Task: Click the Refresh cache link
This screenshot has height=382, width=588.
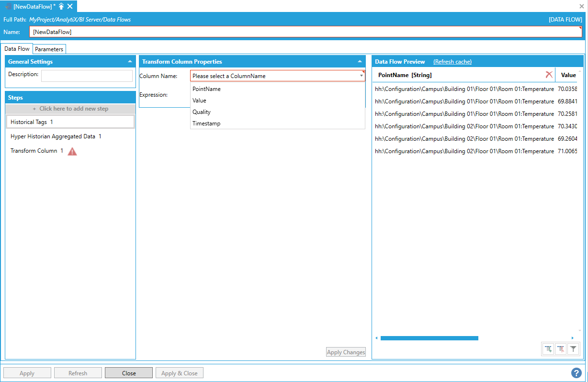Action: [452, 62]
